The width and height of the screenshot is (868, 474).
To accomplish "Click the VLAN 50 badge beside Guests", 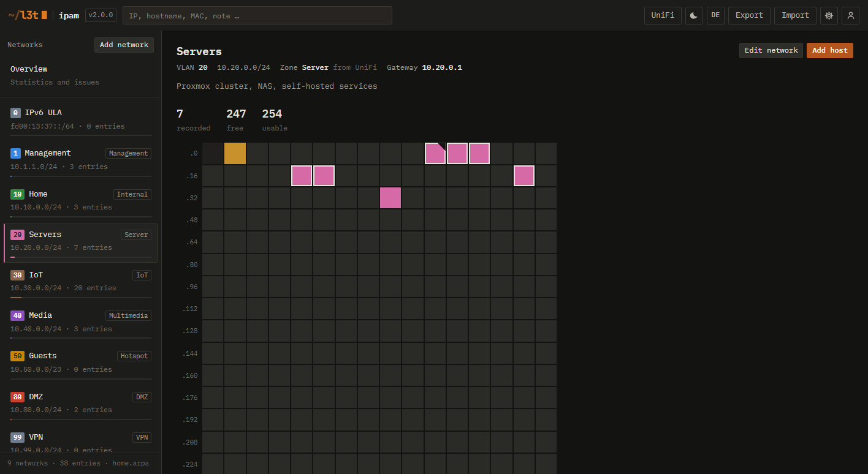I will click(17, 356).
